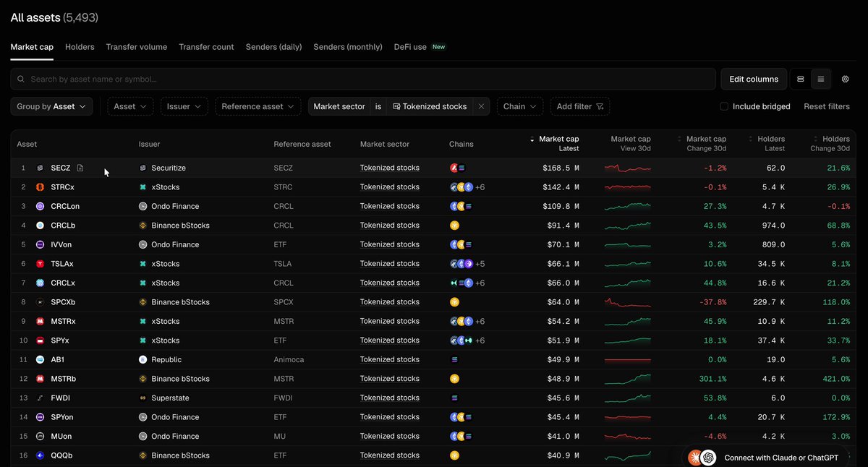
Task: Click the search magnifier icon
Action: [x=21, y=79]
